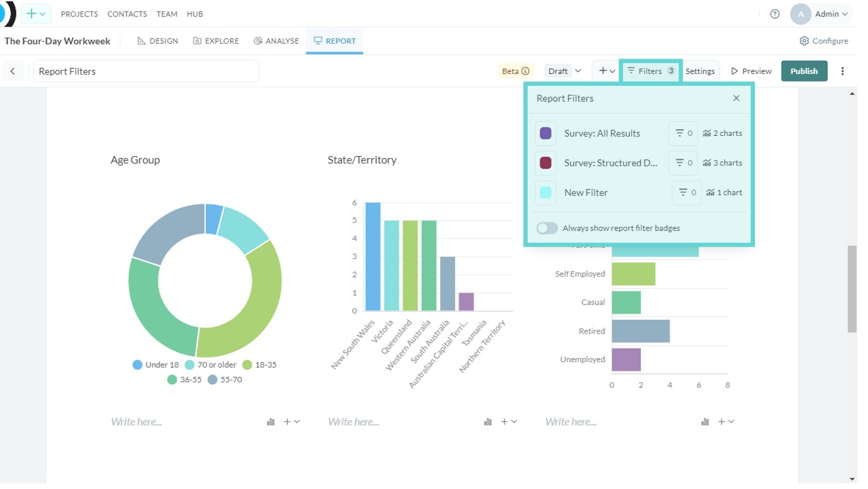Click the vertical scrollbar thumb
This screenshot has height=489, width=868.
tap(852, 289)
